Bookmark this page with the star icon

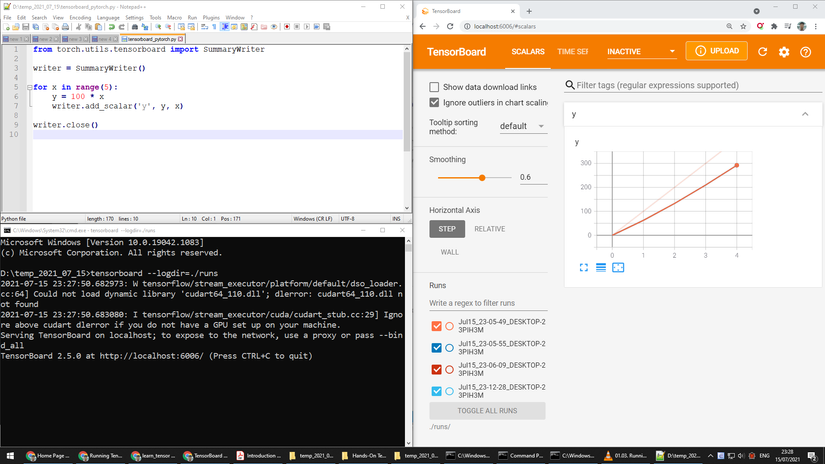741,24
